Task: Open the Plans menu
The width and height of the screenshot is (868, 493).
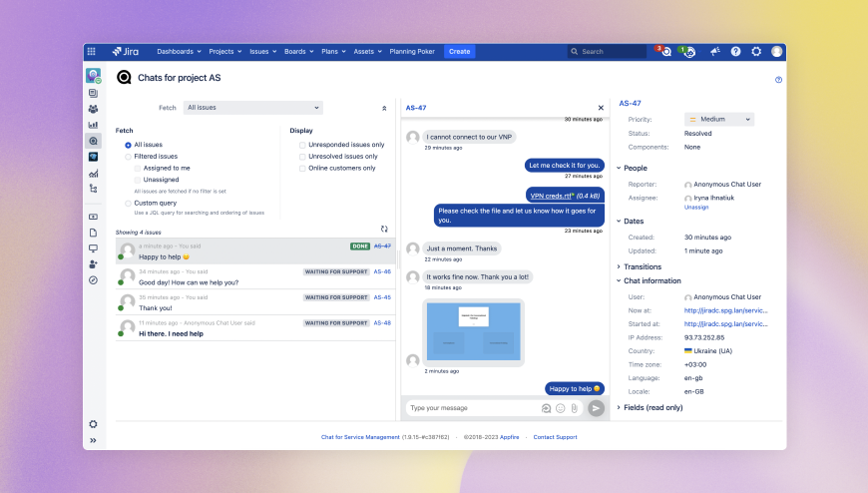Action: 333,52
